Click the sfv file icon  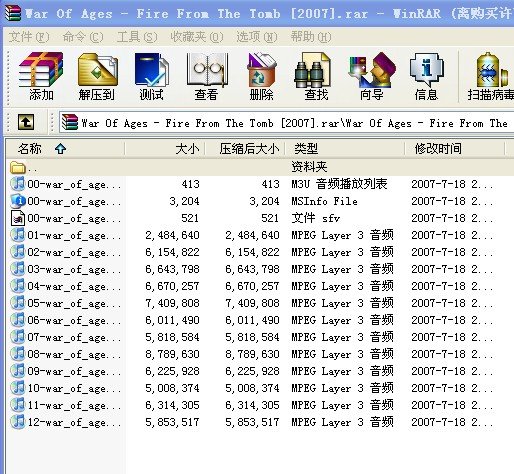point(18,218)
